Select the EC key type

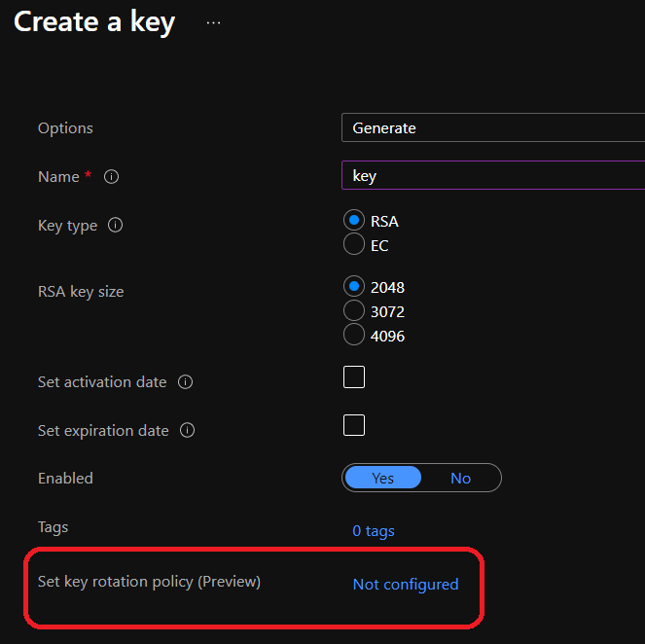click(354, 245)
